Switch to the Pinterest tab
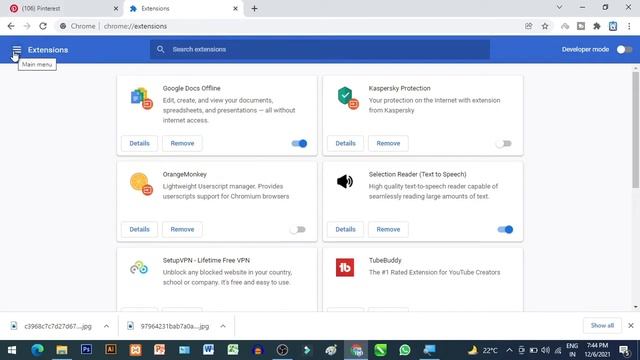Screen dimensions: 640x360 (x=61, y=9)
